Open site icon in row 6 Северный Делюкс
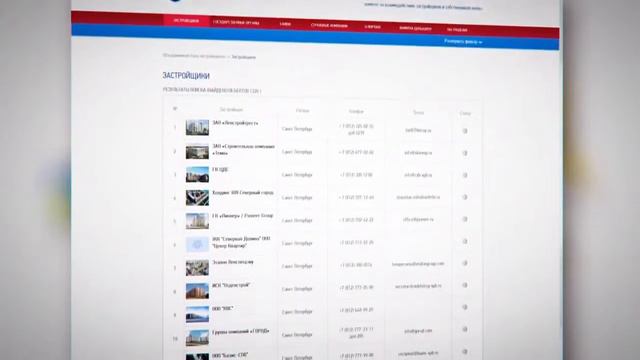The image size is (640, 360). point(464,241)
